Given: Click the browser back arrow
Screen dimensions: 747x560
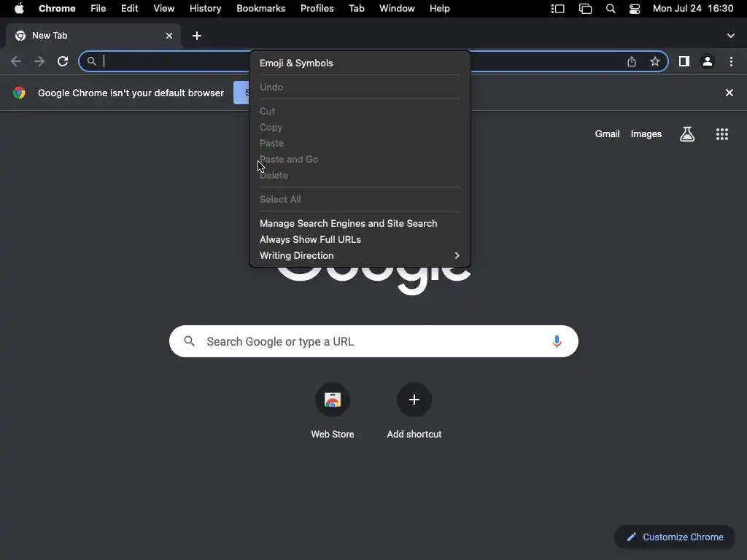Looking at the screenshot, I should point(16,61).
